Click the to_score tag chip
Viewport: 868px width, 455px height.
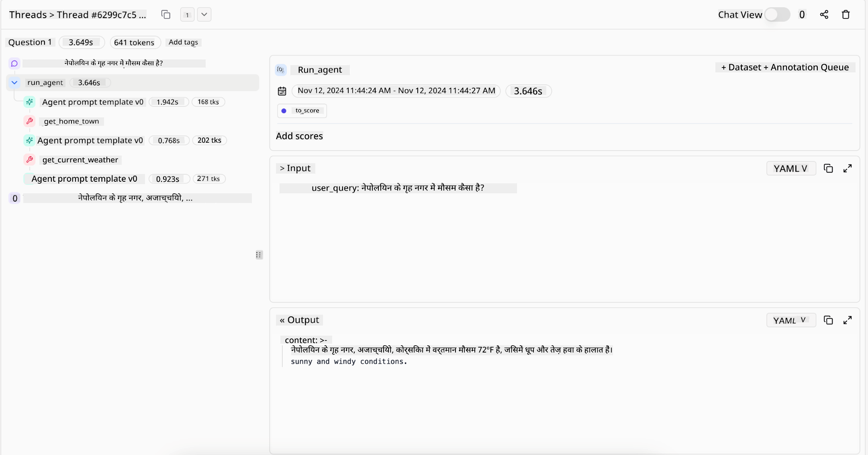tap(302, 111)
